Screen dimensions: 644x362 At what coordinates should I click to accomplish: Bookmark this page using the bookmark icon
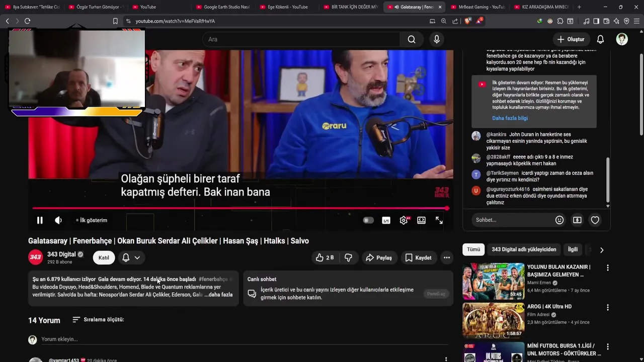(x=115, y=21)
